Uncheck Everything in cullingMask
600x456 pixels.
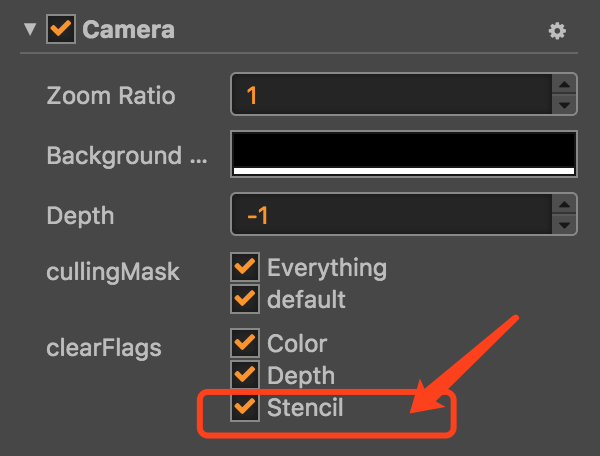[244, 267]
